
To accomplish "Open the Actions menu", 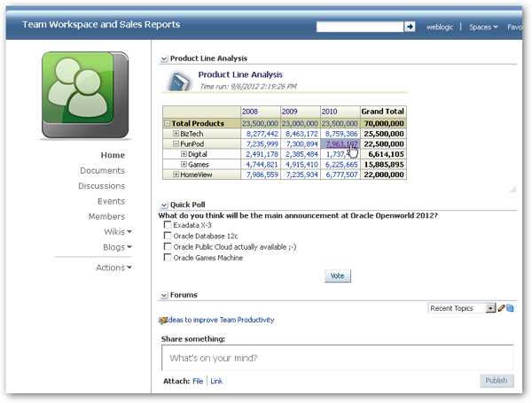I will [113, 267].
